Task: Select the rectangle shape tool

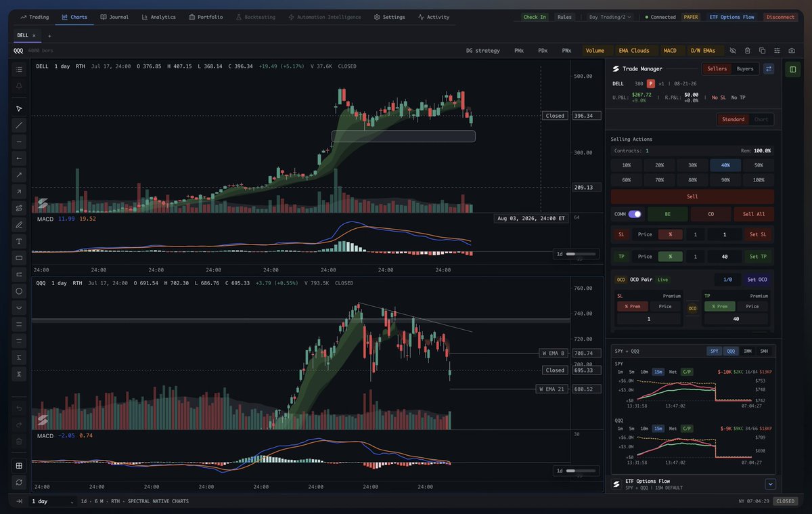Action: click(x=19, y=258)
